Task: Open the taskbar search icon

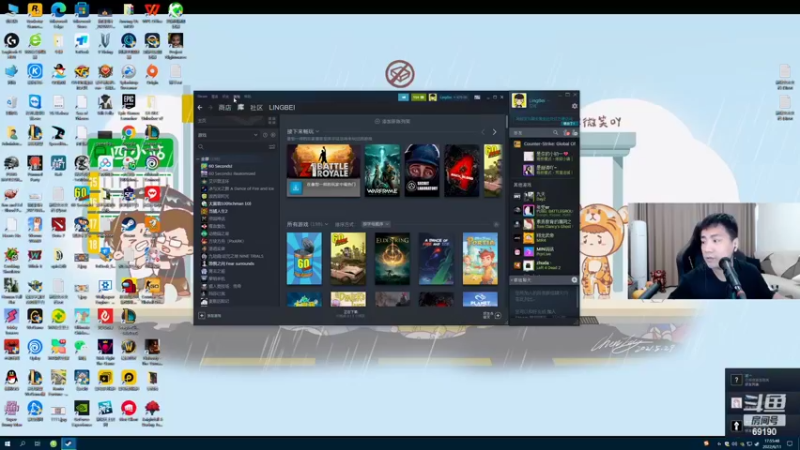Action: click(x=22, y=444)
